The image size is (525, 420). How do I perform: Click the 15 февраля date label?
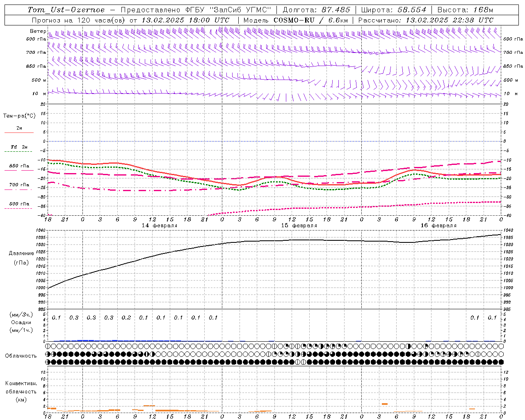click(x=299, y=226)
